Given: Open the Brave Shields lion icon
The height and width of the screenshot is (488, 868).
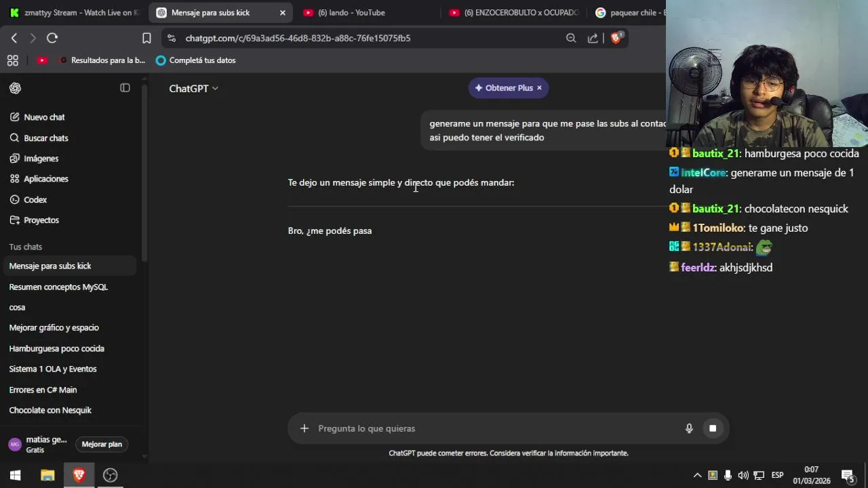Looking at the screenshot, I should (x=616, y=38).
